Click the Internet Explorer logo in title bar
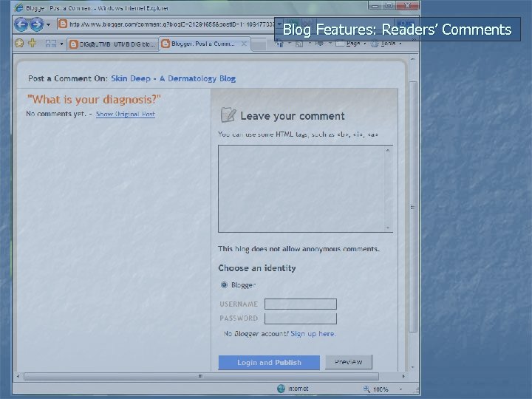This screenshot has height=399, width=532. pyautogui.click(x=18, y=7)
